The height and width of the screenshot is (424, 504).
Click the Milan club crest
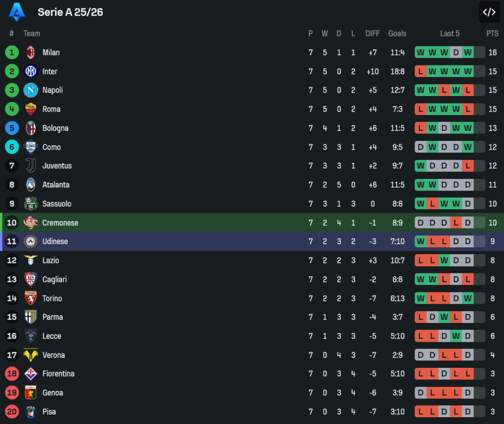tap(31, 52)
